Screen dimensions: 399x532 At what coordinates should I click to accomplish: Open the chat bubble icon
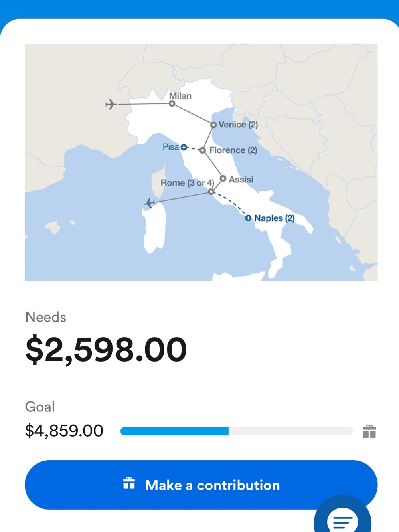[343, 518]
